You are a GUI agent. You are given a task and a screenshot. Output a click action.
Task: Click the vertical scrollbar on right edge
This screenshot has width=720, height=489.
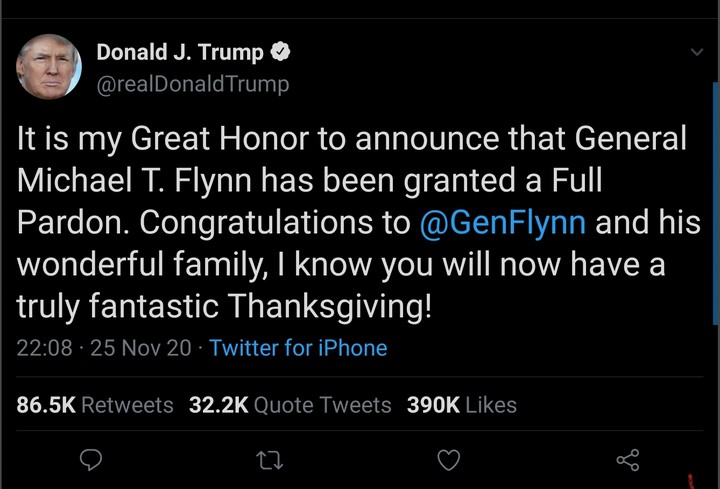tap(715, 200)
